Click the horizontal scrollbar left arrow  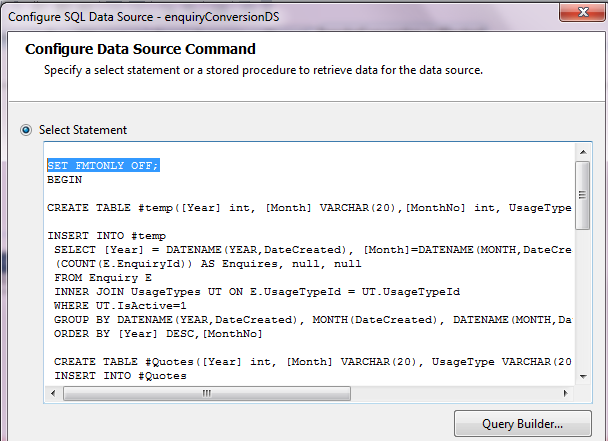(x=53, y=393)
